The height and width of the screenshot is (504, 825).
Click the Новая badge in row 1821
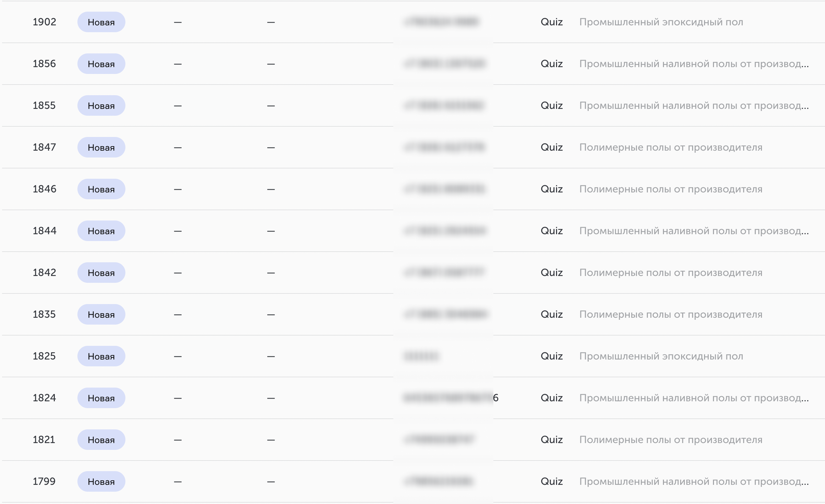[x=101, y=440]
